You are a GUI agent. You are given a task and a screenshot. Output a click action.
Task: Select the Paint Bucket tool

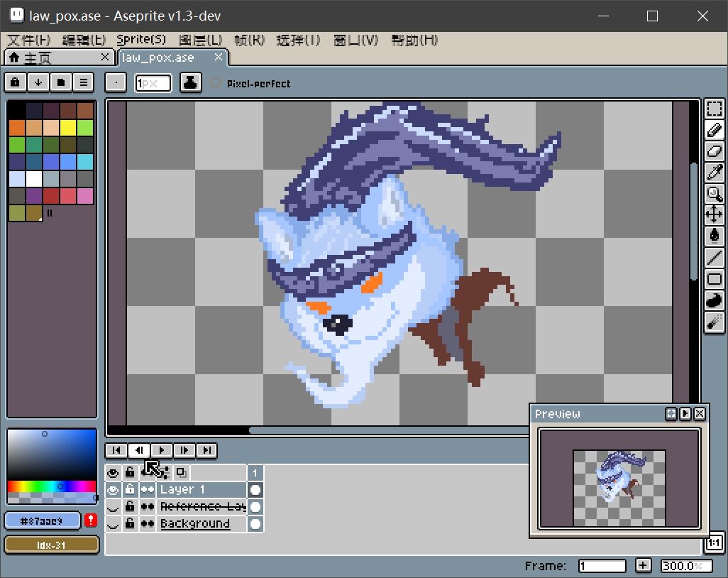point(714,236)
